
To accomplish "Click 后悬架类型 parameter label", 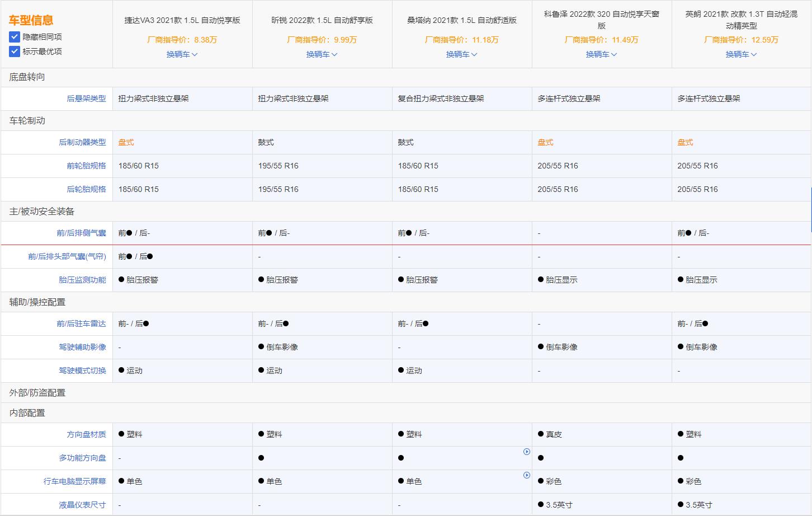I will 86,98.
